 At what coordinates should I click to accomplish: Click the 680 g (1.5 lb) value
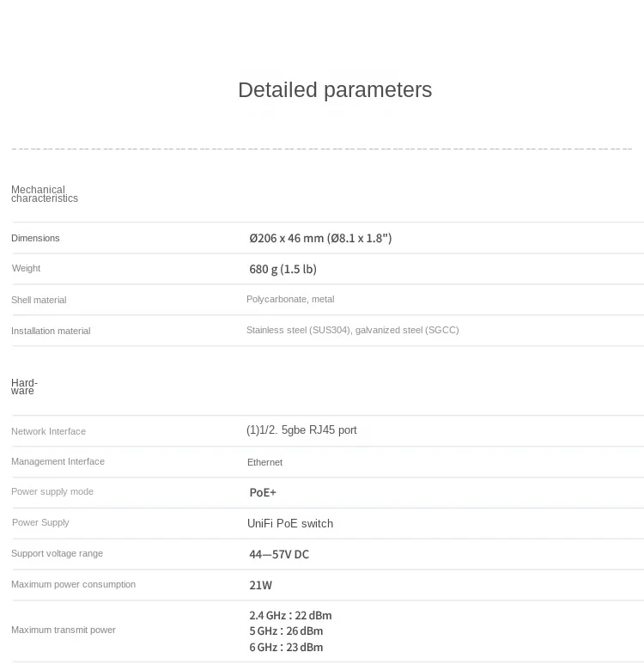pyautogui.click(x=283, y=269)
